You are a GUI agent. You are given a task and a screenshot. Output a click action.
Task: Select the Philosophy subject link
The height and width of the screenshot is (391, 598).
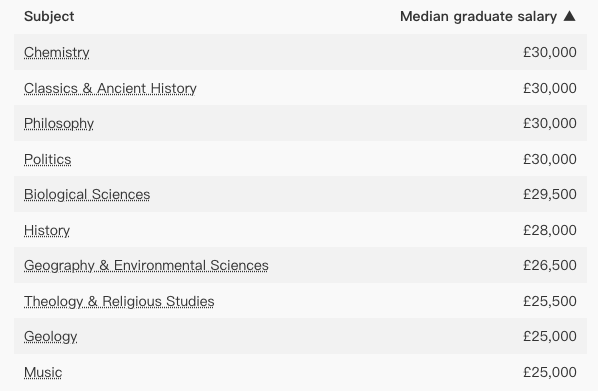coord(59,124)
